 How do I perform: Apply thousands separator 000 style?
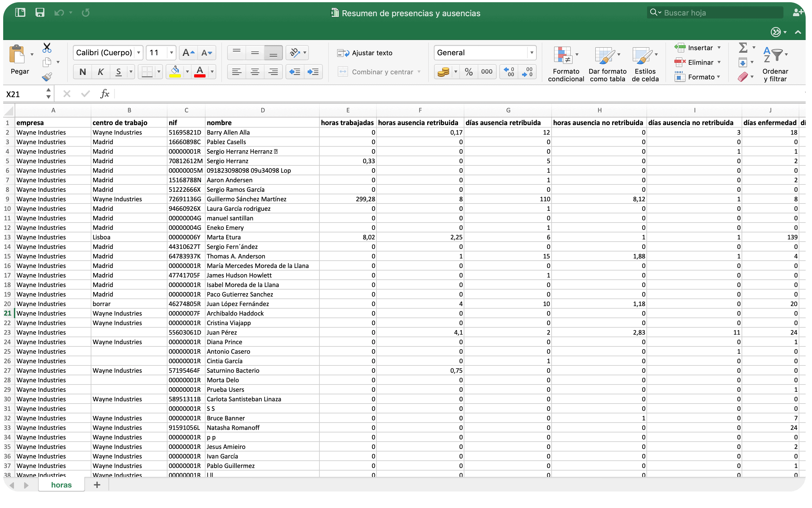pyautogui.click(x=487, y=72)
